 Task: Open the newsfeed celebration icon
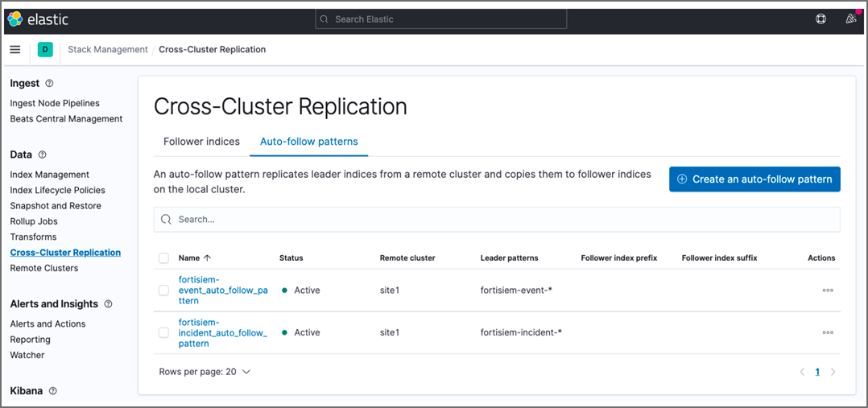850,19
